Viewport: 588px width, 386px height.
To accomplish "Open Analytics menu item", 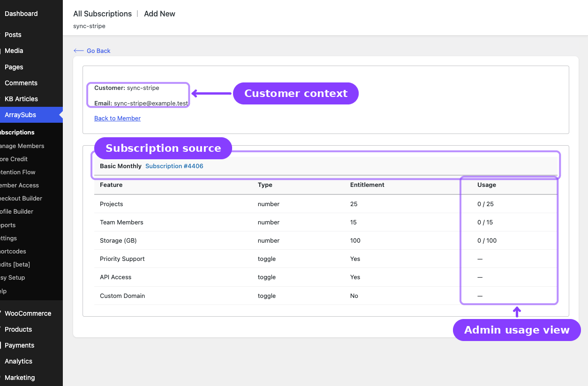I will (x=18, y=361).
